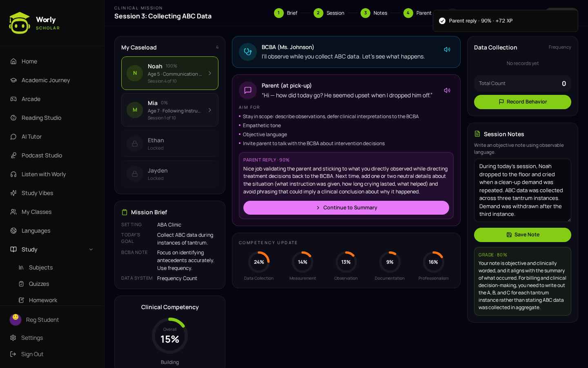Click the Academic Journey graduation cap icon
This screenshot has width=588, height=368.
click(x=13, y=80)
